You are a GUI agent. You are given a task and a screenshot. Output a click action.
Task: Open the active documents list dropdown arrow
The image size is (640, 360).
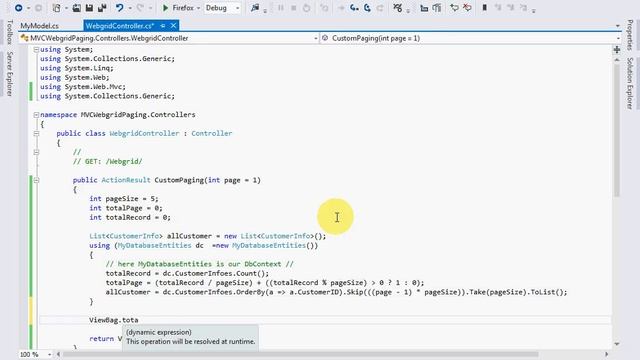618,26
